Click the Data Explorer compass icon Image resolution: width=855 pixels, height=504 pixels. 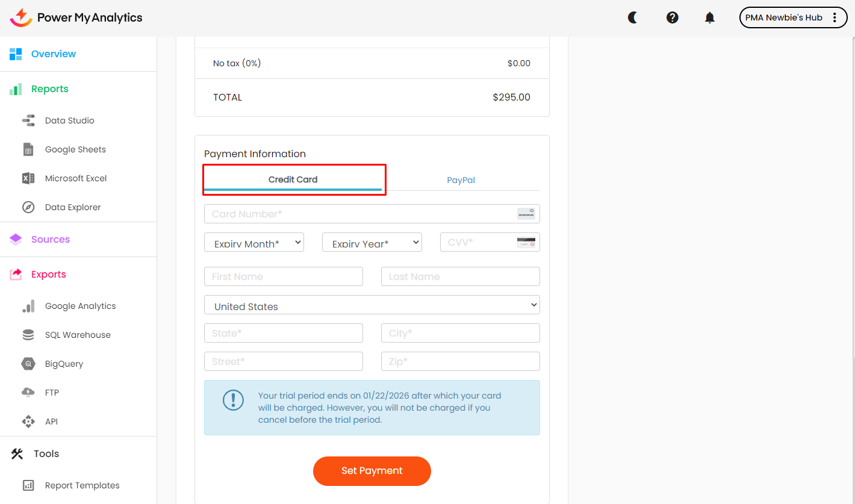(28, 207)
